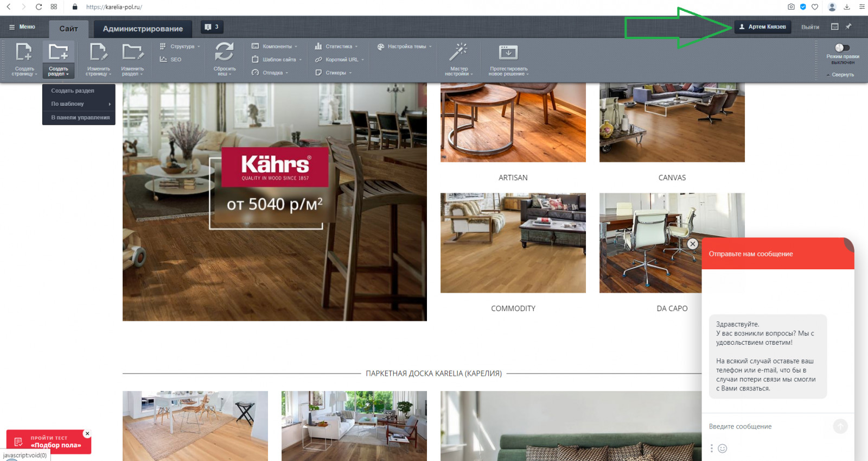The height and width of the screenshot is (461, 868).
Task: Open the CANVAS collection link
Action: click(x=672, y=178)
